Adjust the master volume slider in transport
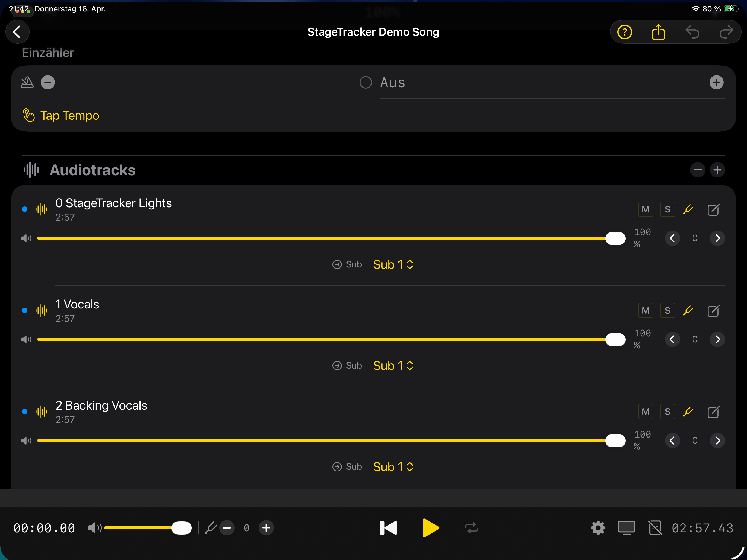 [x=148, y=528]
